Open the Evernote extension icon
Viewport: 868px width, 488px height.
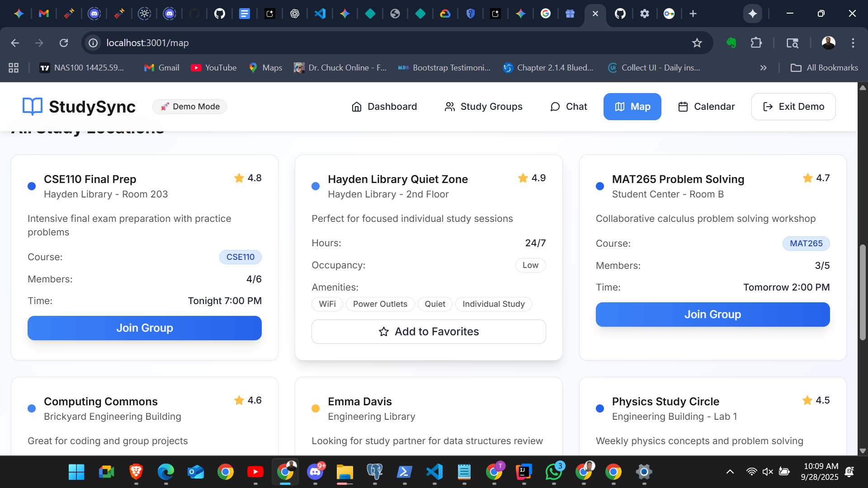click(731, 43)
